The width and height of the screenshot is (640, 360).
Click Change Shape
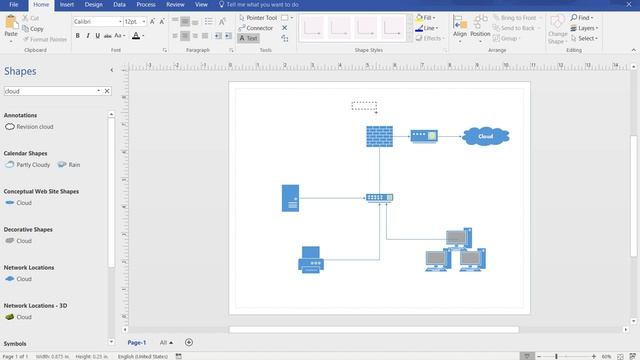[x=558, y=29]
